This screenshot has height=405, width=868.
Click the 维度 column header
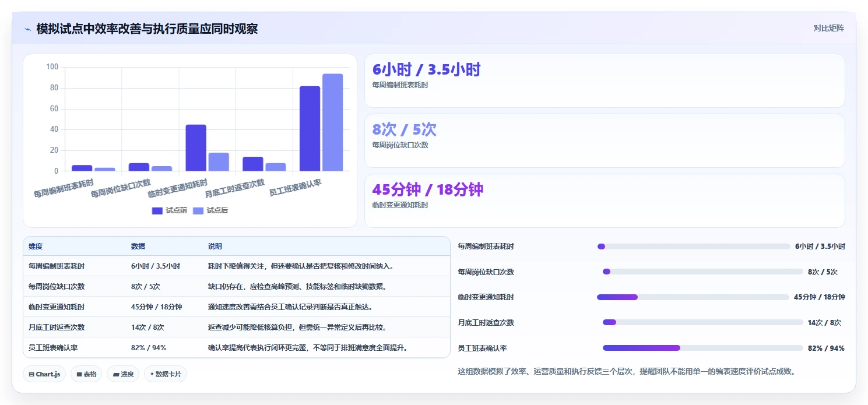(x=36, y=246)
